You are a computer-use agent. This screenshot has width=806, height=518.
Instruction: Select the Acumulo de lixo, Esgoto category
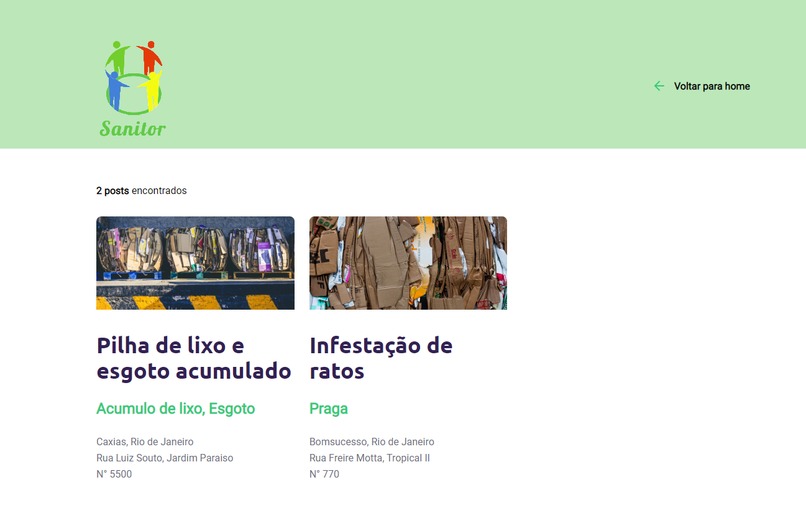pos(176,409)
